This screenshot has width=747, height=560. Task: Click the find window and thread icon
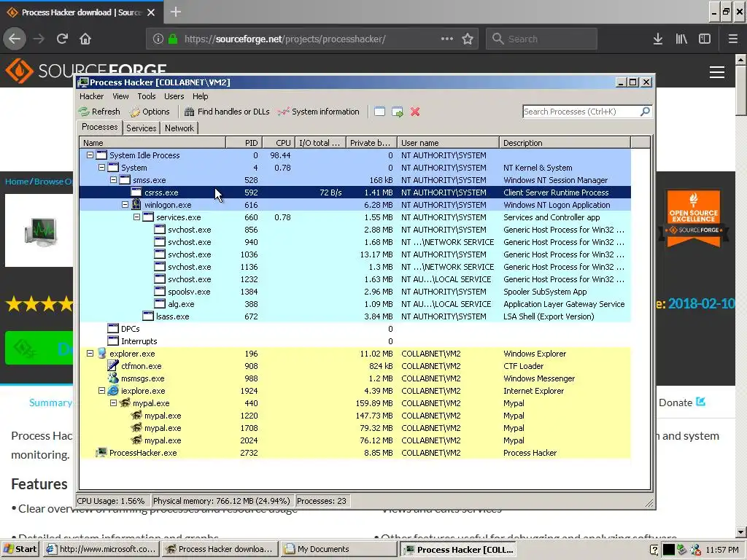(398, 112)
